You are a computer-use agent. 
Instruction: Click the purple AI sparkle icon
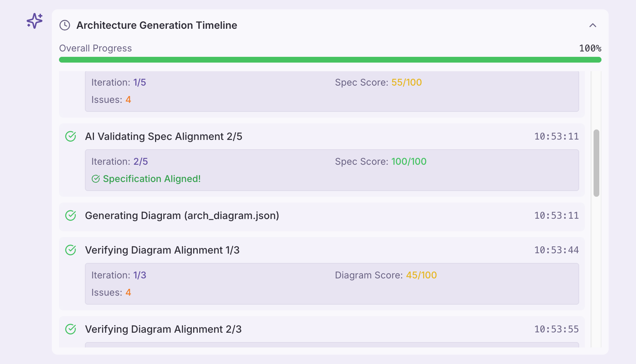(35, 21)
